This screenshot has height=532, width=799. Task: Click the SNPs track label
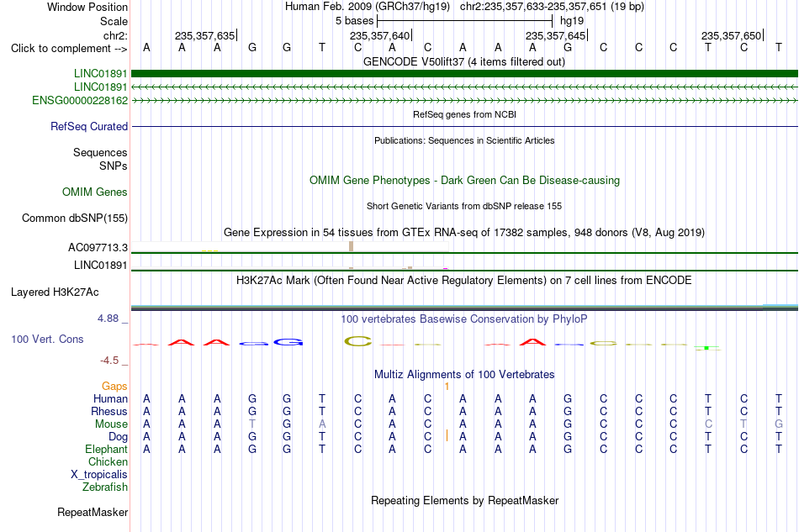114,166
